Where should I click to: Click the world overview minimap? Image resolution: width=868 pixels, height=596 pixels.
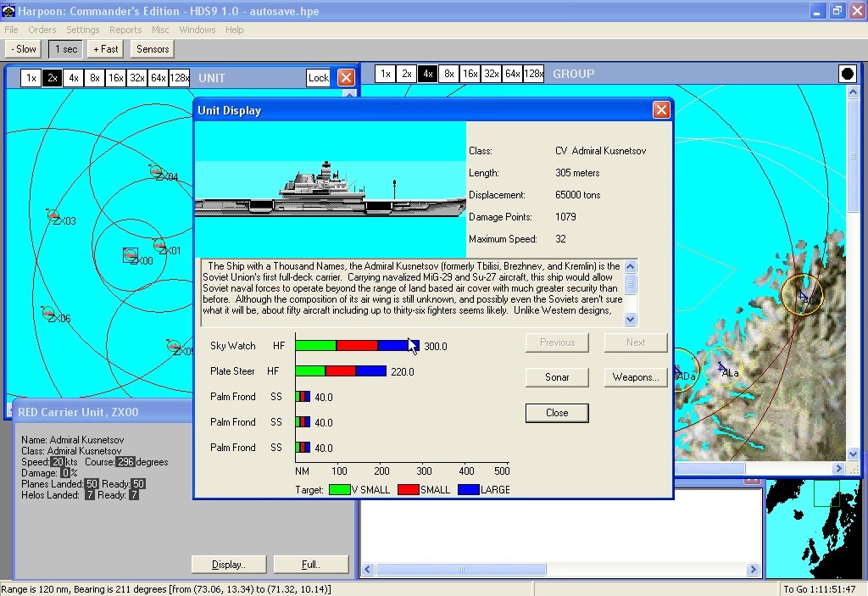click(x=814, y=530)
